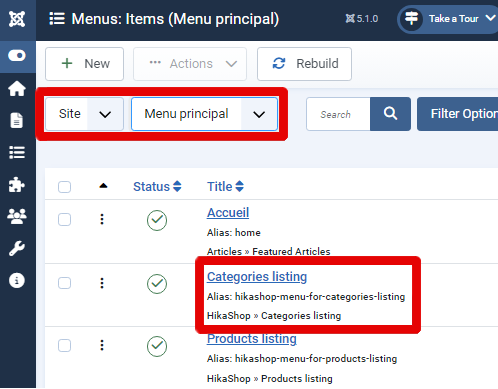
Task: Sort the list by Status column
Action: 157,187
